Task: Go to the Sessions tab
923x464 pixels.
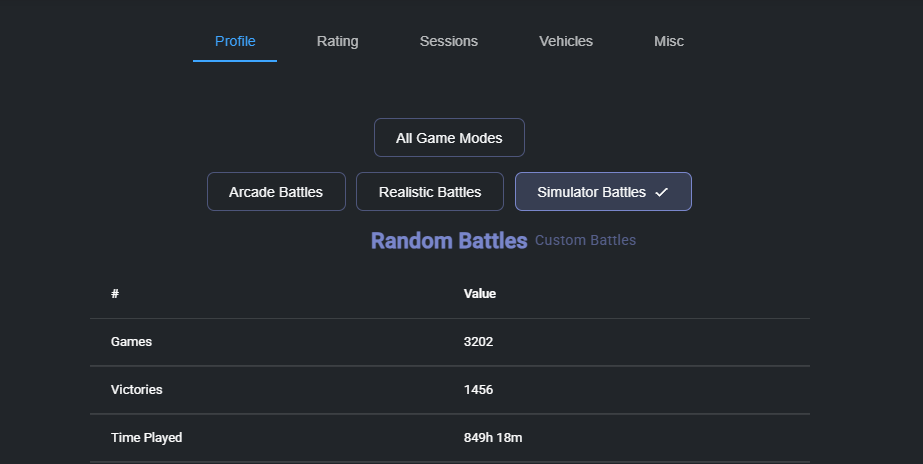Action: (x=448, y=41)
